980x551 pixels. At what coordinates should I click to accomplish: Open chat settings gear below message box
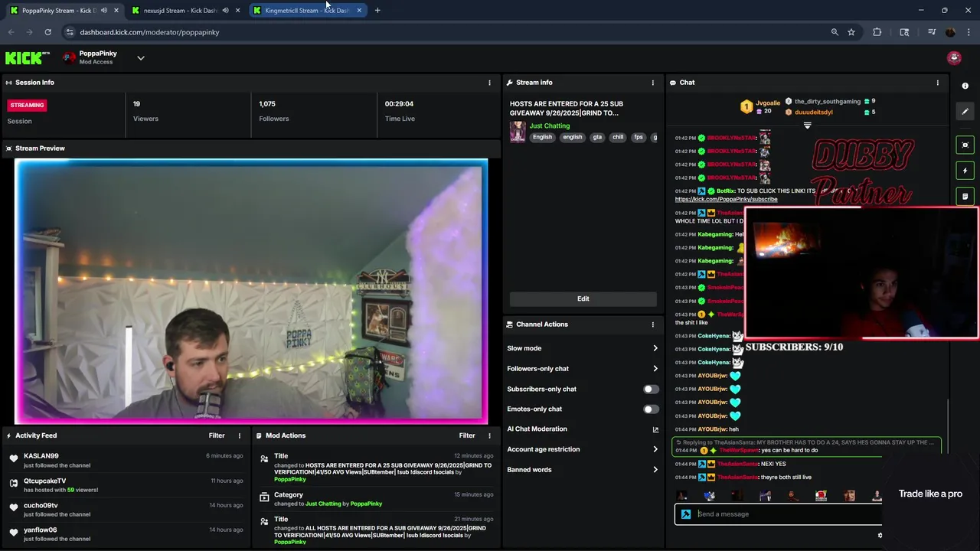coord(880,535)
